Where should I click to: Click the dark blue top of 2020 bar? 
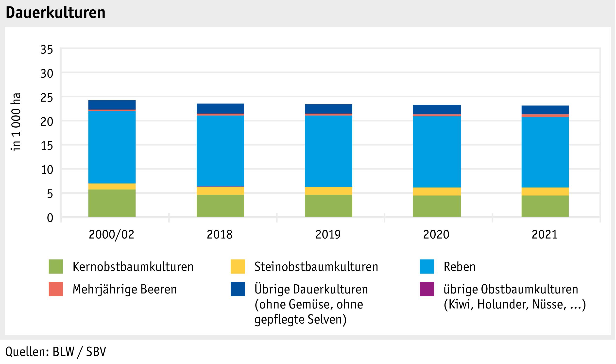point(437,109)
